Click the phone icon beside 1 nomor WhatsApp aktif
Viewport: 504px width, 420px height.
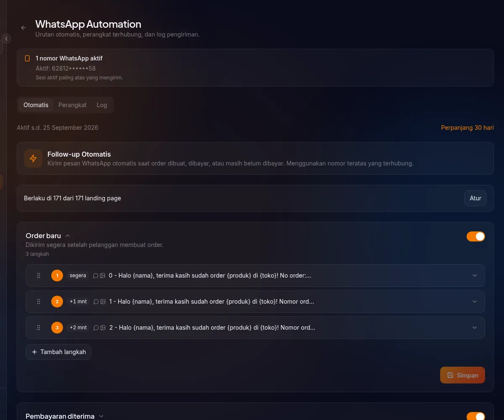pos(27,58)
